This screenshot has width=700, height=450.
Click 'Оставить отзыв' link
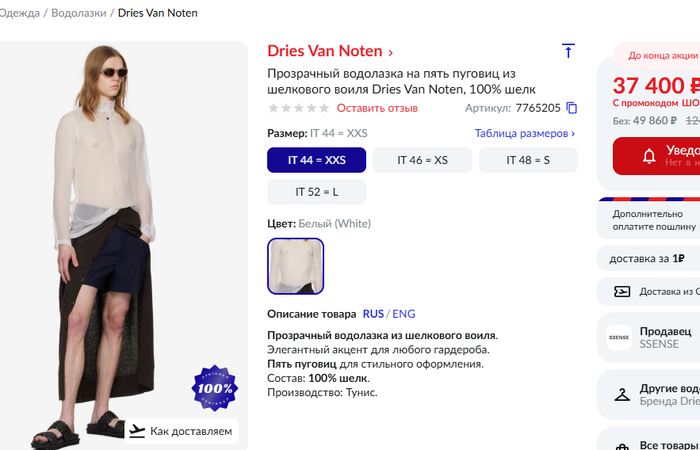tap(377, 108)
